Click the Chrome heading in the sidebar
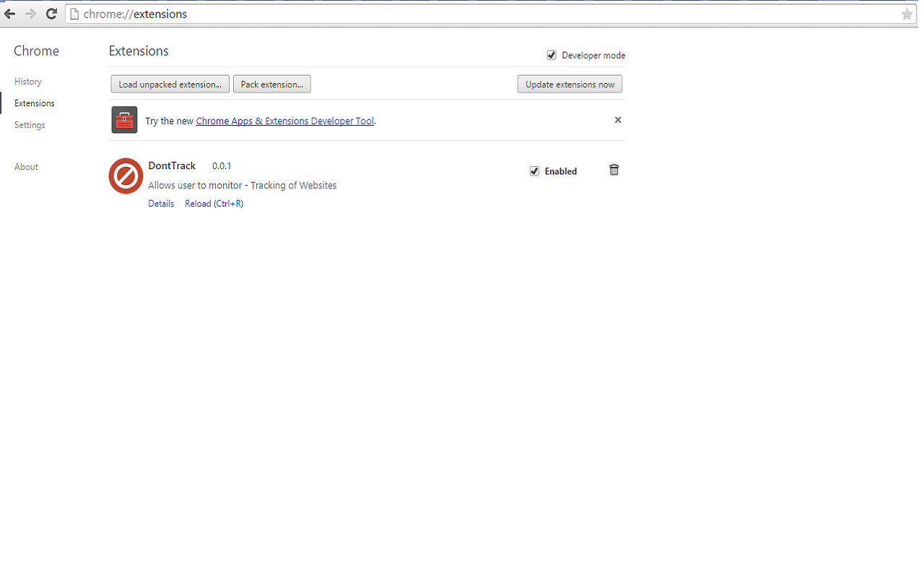 [x=37, y=51]
